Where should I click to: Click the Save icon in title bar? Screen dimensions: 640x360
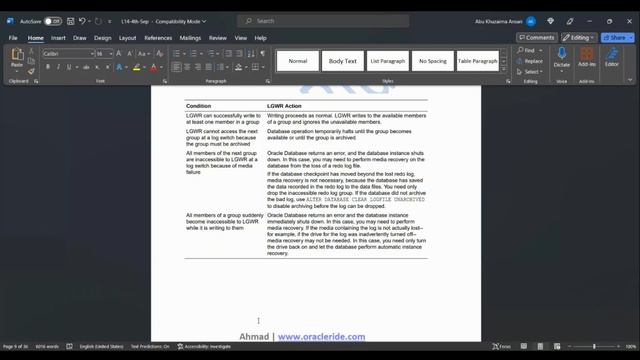(x=71, y=21)
